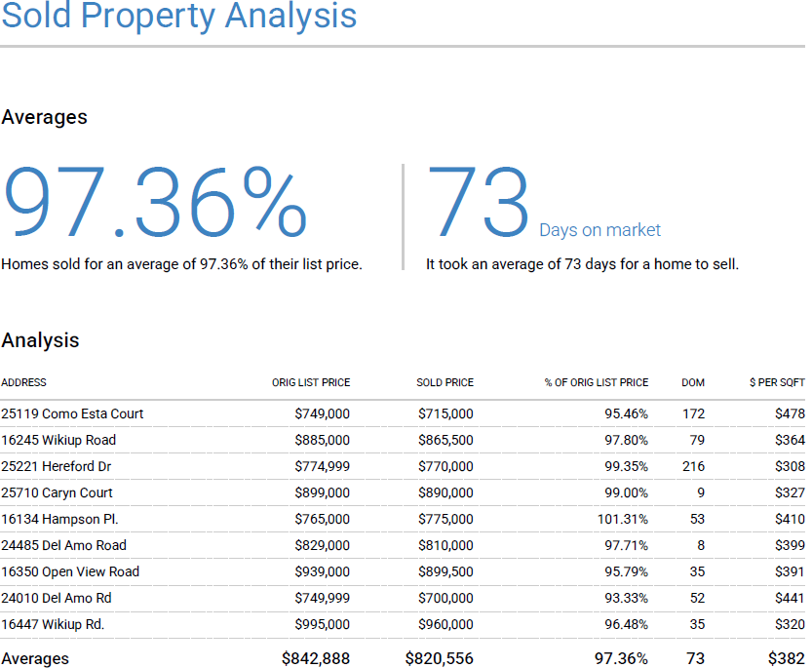Select the $765,000 list price for Hampson Pl.
Image resolution: width=812 pixels, height=668 pixels.
[322, 519]
